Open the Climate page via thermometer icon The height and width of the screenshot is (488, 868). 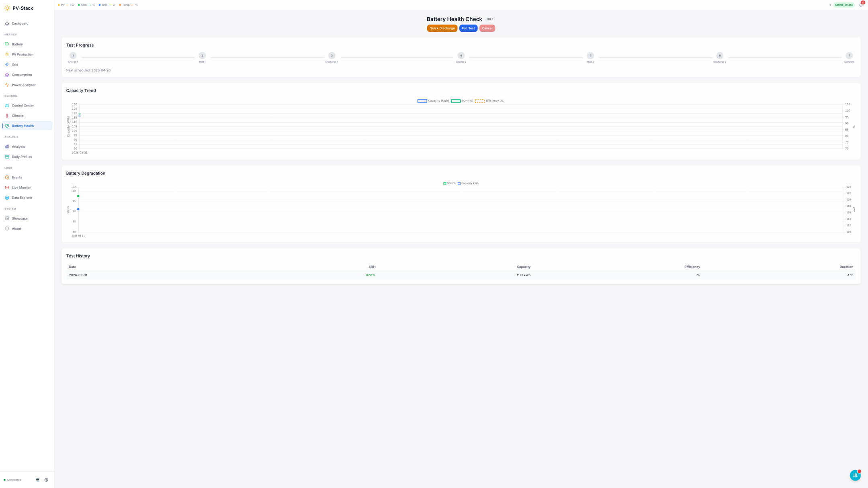coord(7,116)
